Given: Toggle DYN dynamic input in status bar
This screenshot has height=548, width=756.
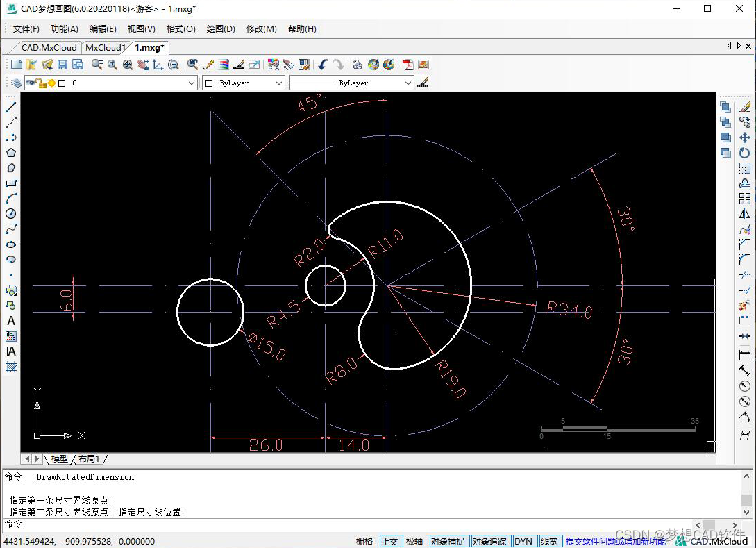Looking at the screenshot, I should [x=523, y=541].
